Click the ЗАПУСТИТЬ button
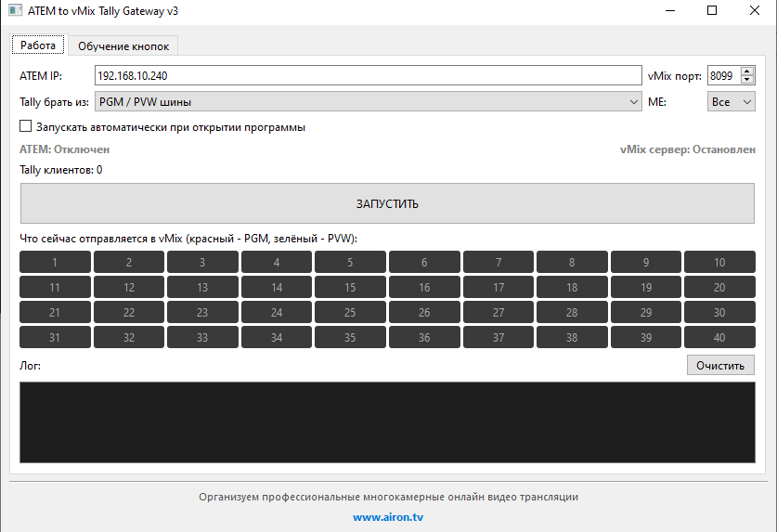 pos(387,203)
